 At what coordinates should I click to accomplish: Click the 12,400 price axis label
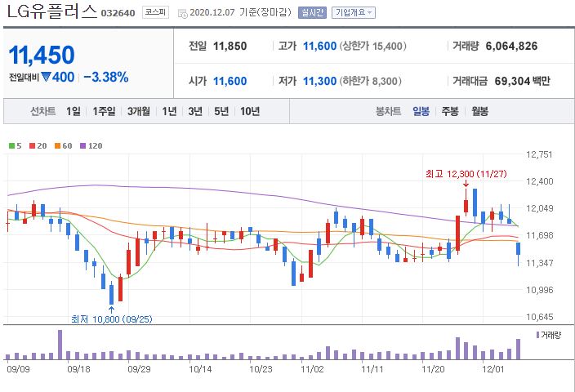pyautogui.click(x=539, y=181)
